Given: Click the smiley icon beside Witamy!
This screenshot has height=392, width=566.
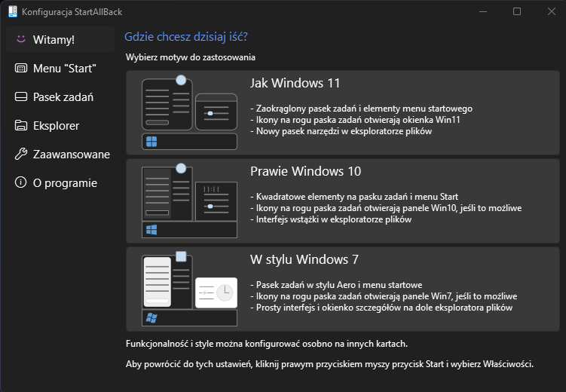Looking at the screenshot, I should [21, 39].
